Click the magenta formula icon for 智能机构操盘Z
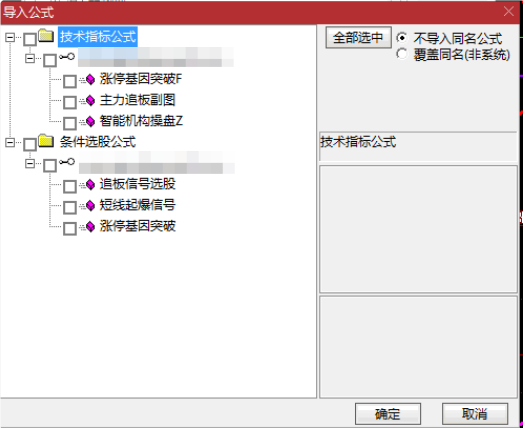The image size is (525, 429). coord(90,121)
